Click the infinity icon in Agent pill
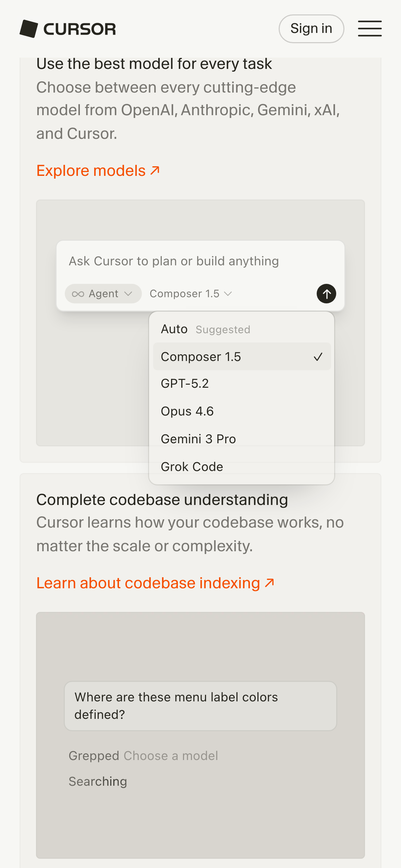The height and width of the screenshot is (868, 401). [78, 294]
